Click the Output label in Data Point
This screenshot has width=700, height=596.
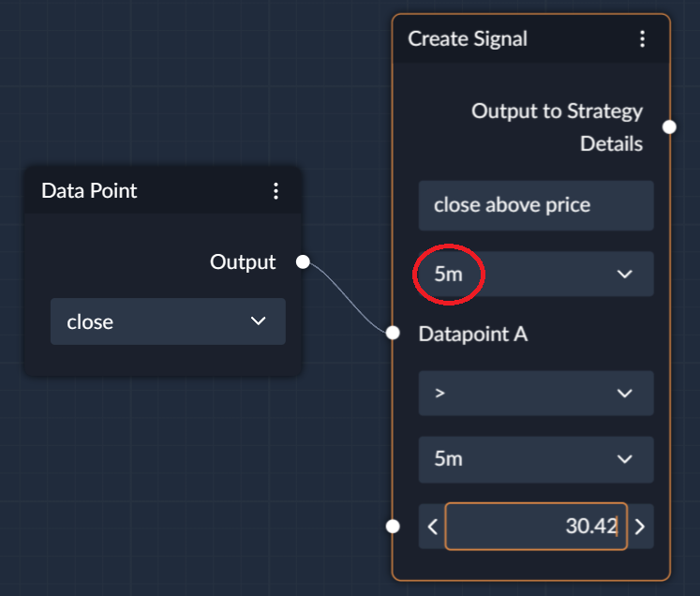(x=243, y=262)
